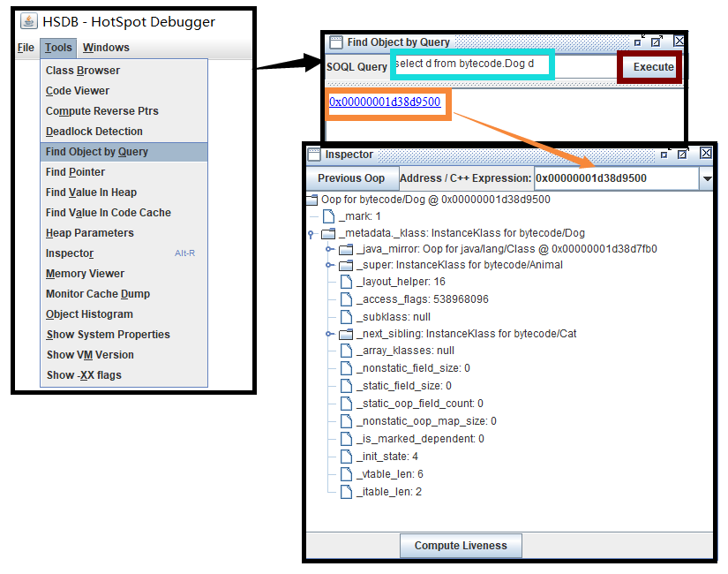Select the Oop for bytecode/Dog root node
Viewport: 728px width, 574px height.
point(436,200)
